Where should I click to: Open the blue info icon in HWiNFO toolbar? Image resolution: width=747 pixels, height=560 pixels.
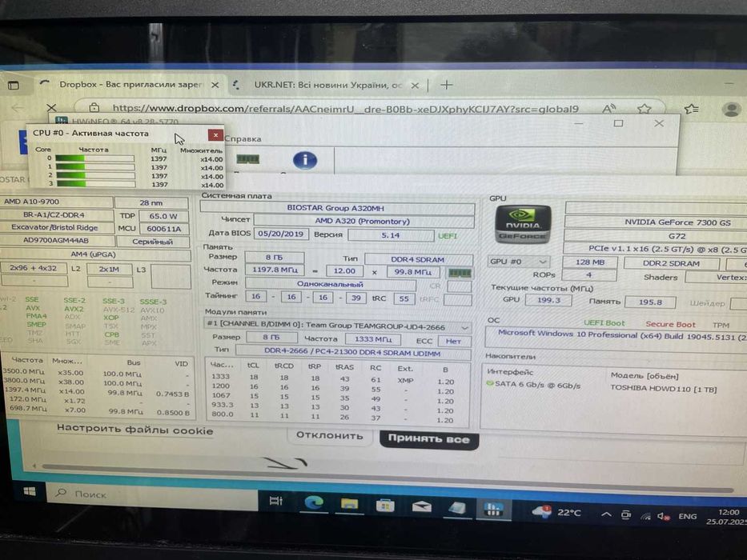tap(305, 160)
